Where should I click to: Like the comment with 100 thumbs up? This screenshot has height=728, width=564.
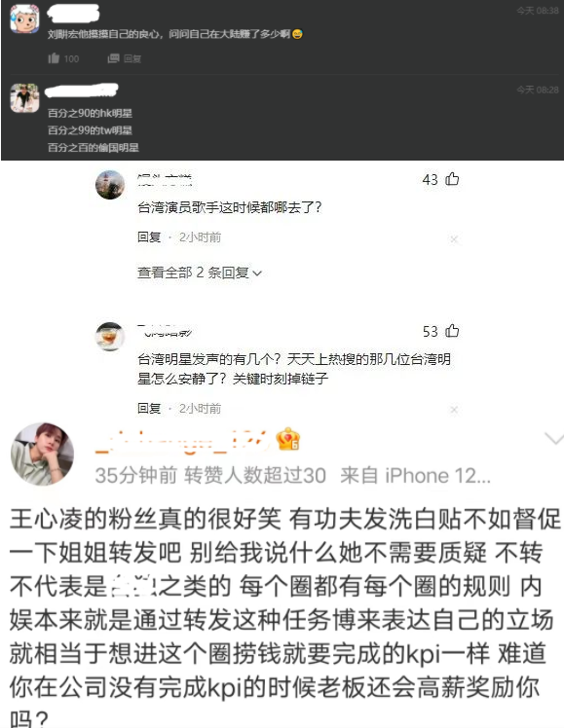pos(54,58)
